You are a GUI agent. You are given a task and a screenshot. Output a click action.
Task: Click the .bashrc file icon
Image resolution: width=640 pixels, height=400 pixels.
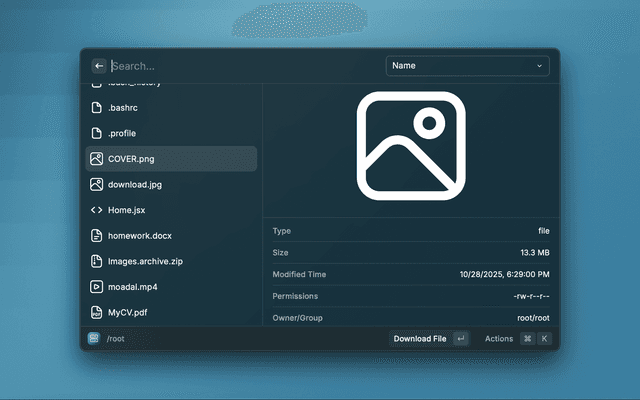click(x=97, y=107)
